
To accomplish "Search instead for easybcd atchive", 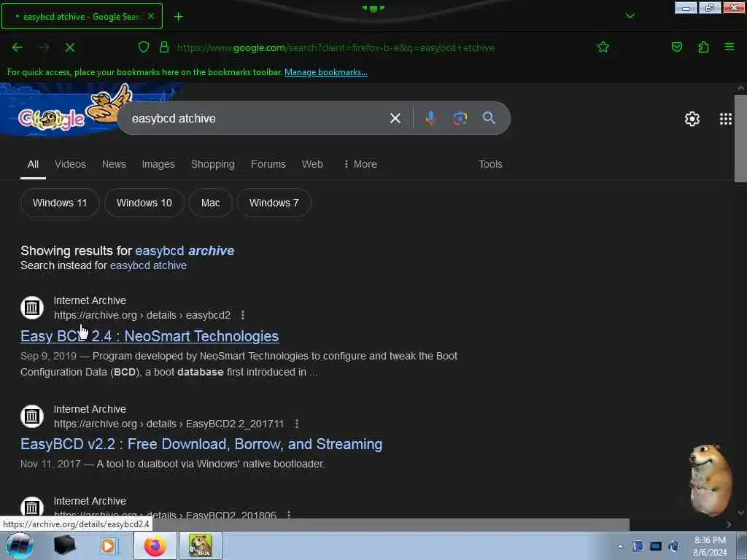I will point(148,265).
